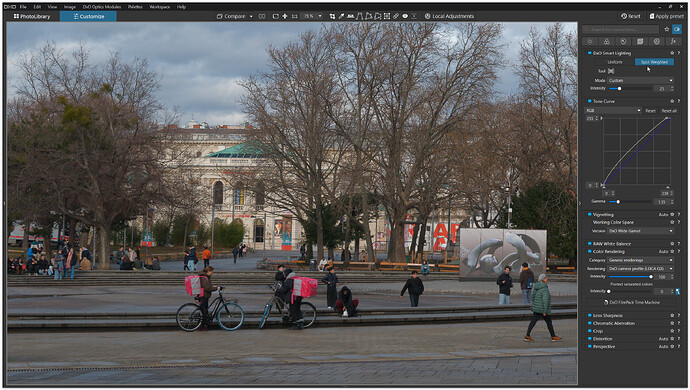Open DxO FilmPack Time Machine

(x=631, y=302)
